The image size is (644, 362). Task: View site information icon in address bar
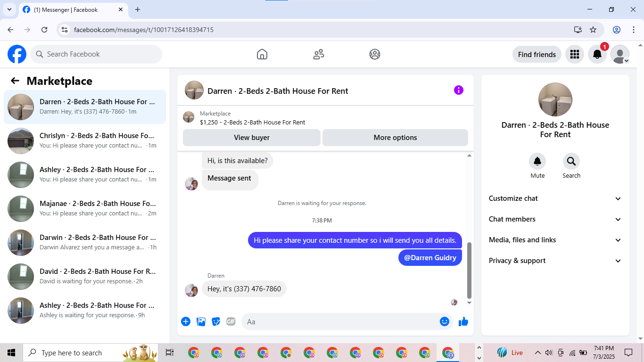coord(65,30)
